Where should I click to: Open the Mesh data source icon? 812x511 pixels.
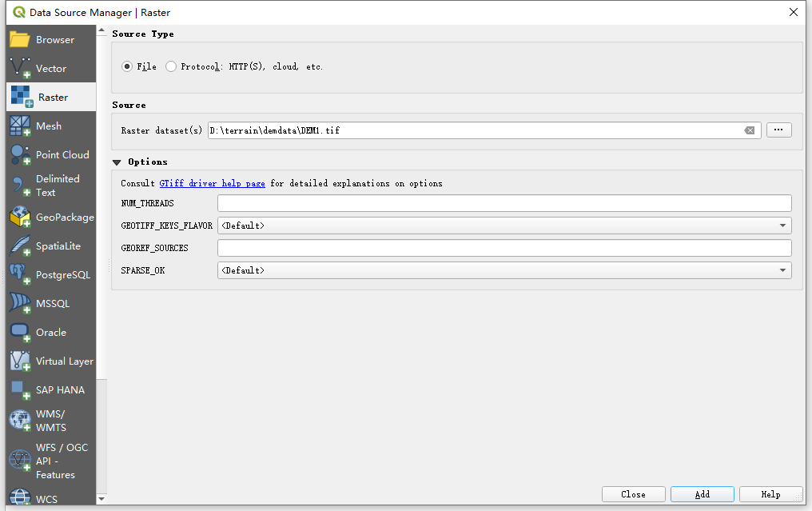pos(20,126)
